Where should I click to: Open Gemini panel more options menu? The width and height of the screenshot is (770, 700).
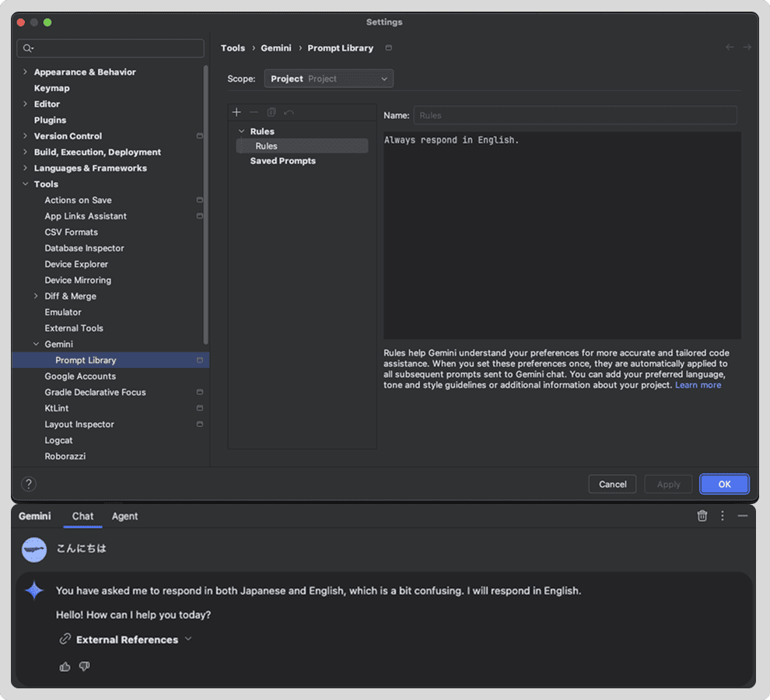(x=723, y=516)
